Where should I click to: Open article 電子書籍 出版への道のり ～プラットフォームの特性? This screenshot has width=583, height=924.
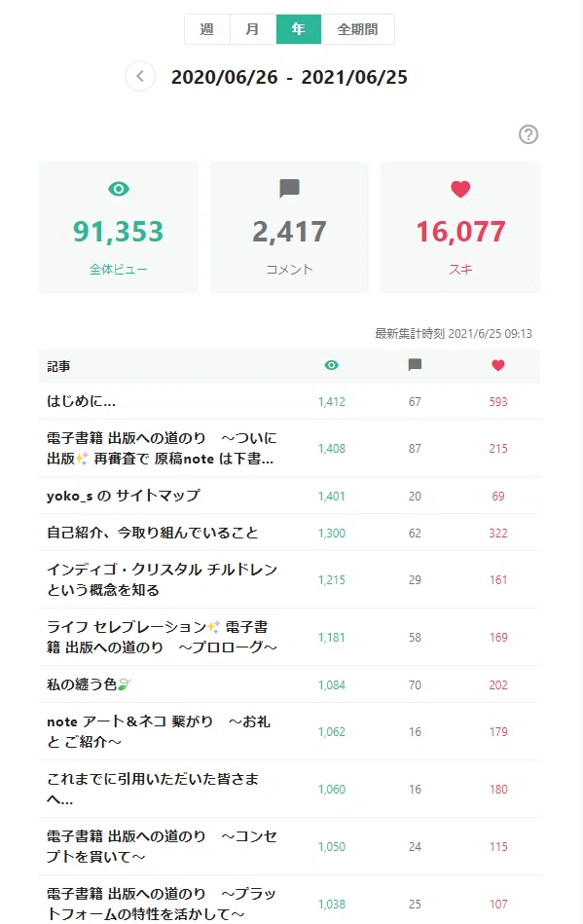click(x=162, y=904)
